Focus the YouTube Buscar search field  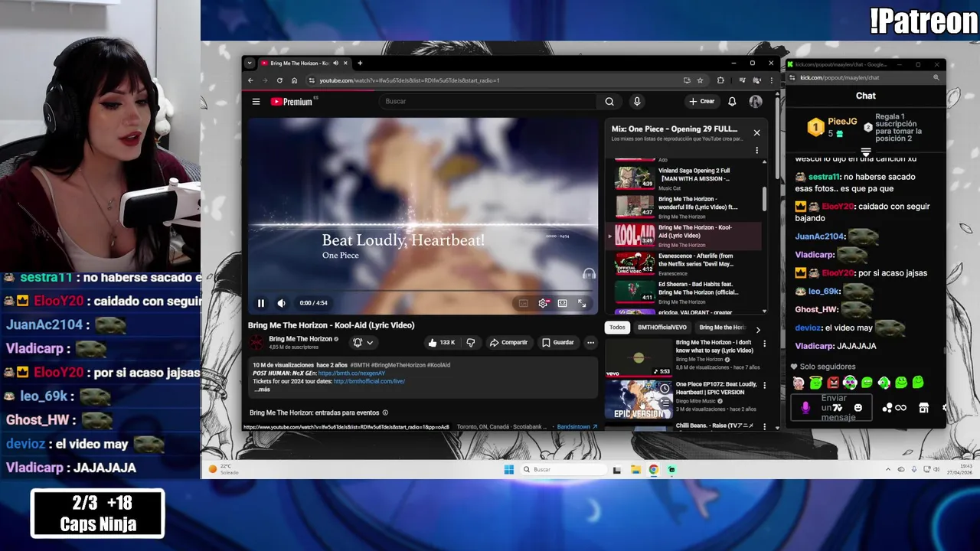tap(488, 101)
